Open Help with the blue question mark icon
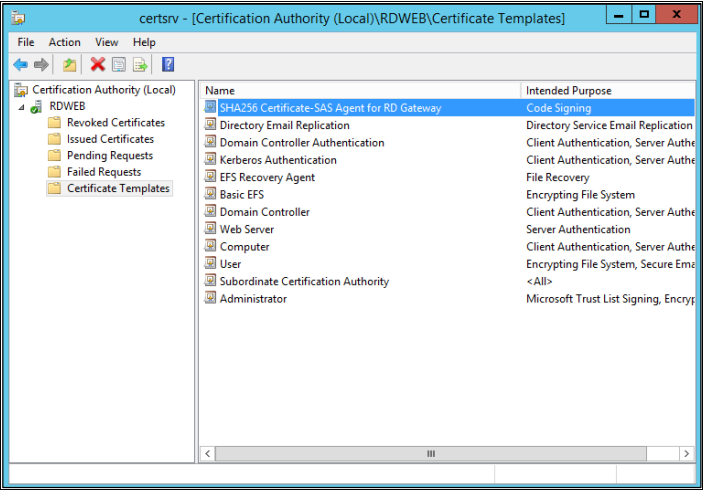The height and width of the screenshot is (490, 703). point(168,65)
